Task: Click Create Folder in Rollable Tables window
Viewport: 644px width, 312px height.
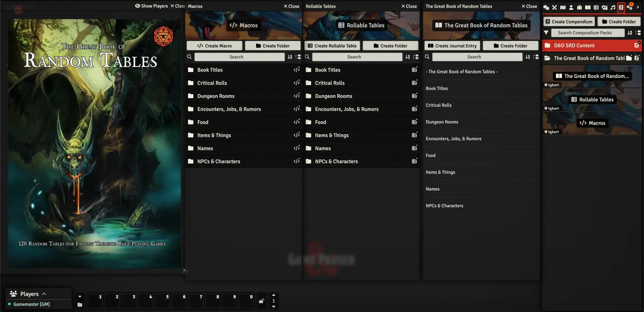Action: 390,46
